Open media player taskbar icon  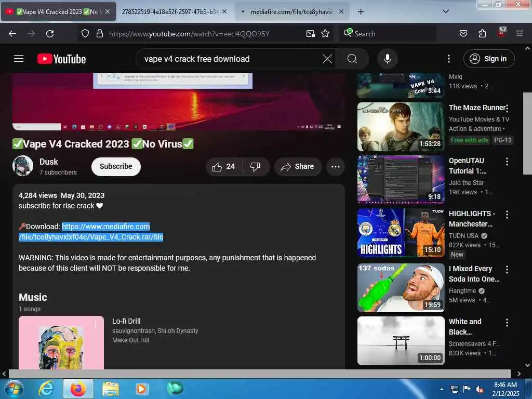[x=141, y=389]
